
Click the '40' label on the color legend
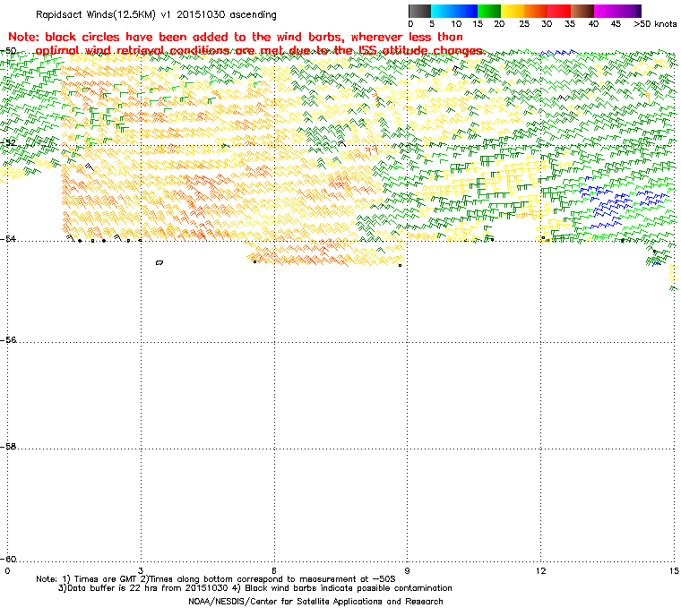[x=594, y=24]
